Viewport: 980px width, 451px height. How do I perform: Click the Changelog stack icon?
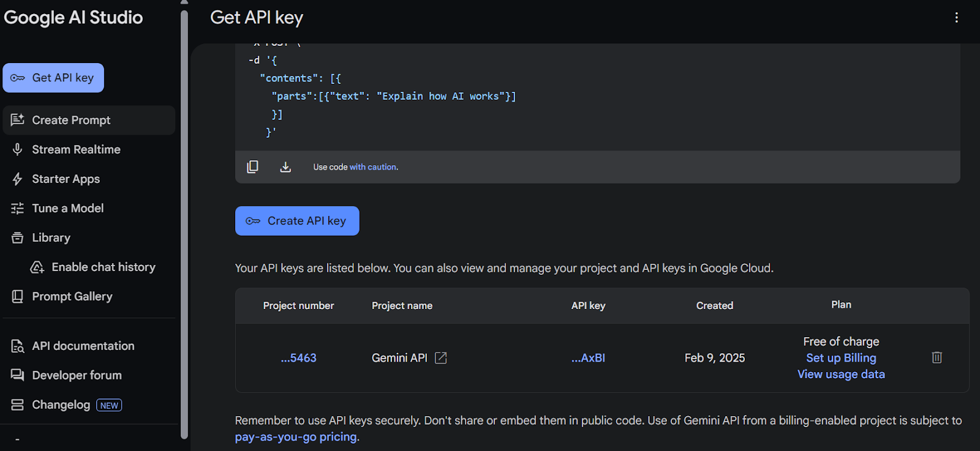click(17, 404)
